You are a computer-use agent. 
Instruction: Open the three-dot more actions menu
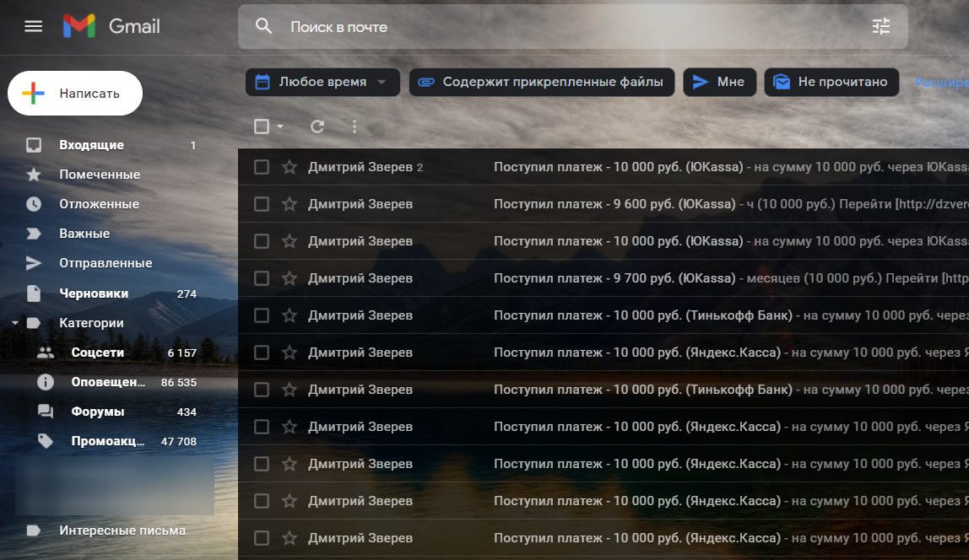(355, 127)
